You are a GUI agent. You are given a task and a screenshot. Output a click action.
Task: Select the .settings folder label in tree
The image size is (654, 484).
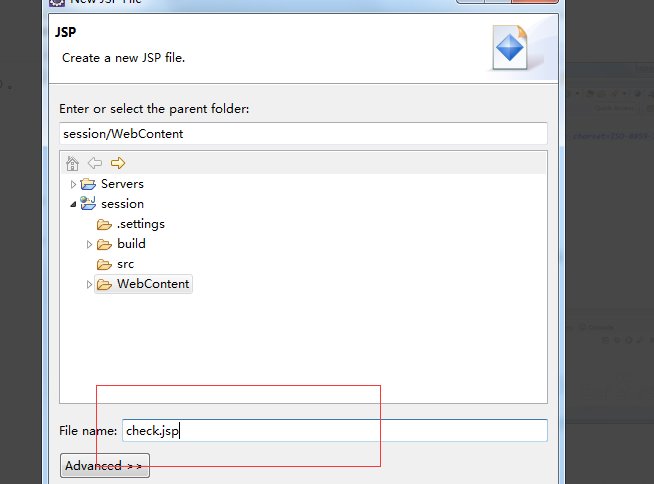140,224
